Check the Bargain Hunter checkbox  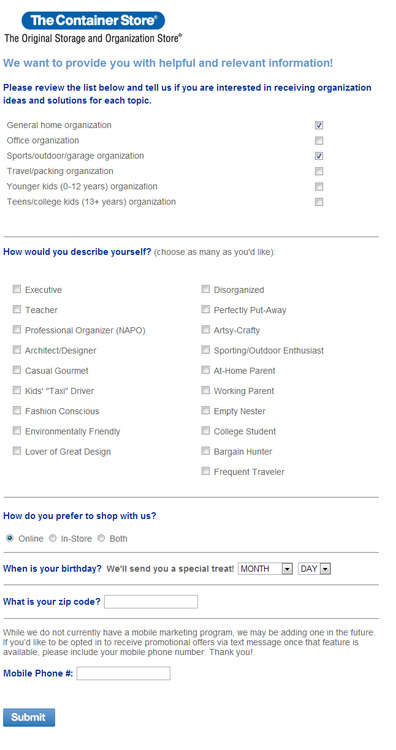pos(206,451)
